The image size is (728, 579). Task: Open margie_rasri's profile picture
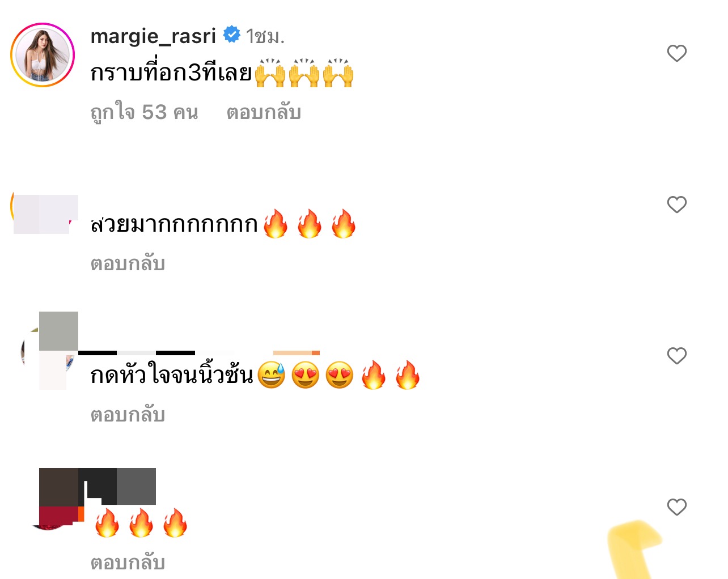(x=43, y=55)
